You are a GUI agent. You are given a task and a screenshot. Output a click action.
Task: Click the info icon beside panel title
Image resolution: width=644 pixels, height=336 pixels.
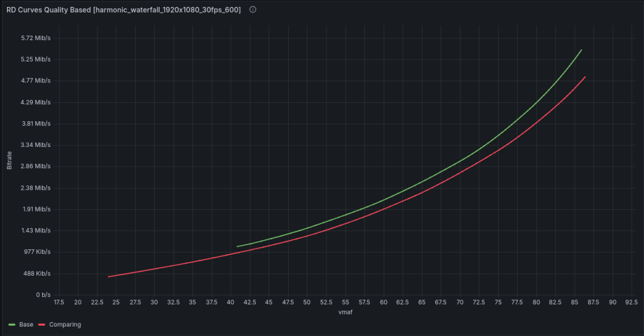[x=253, y=10]
